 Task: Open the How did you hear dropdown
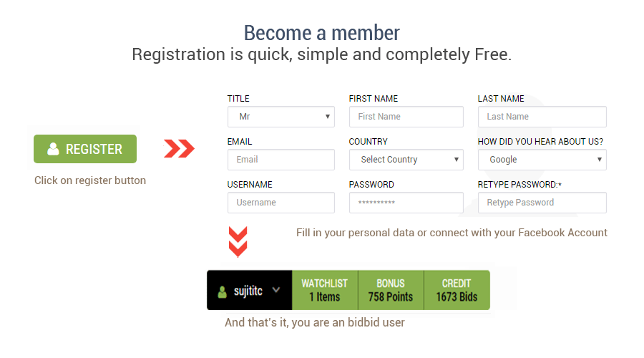(x=542, y=160)
